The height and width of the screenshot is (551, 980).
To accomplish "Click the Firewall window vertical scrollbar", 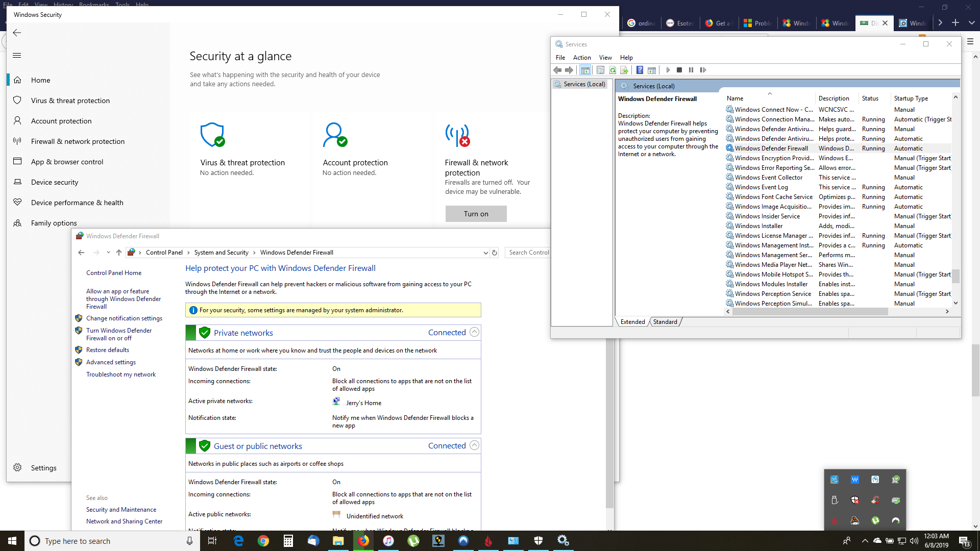I will click(609, 423).
